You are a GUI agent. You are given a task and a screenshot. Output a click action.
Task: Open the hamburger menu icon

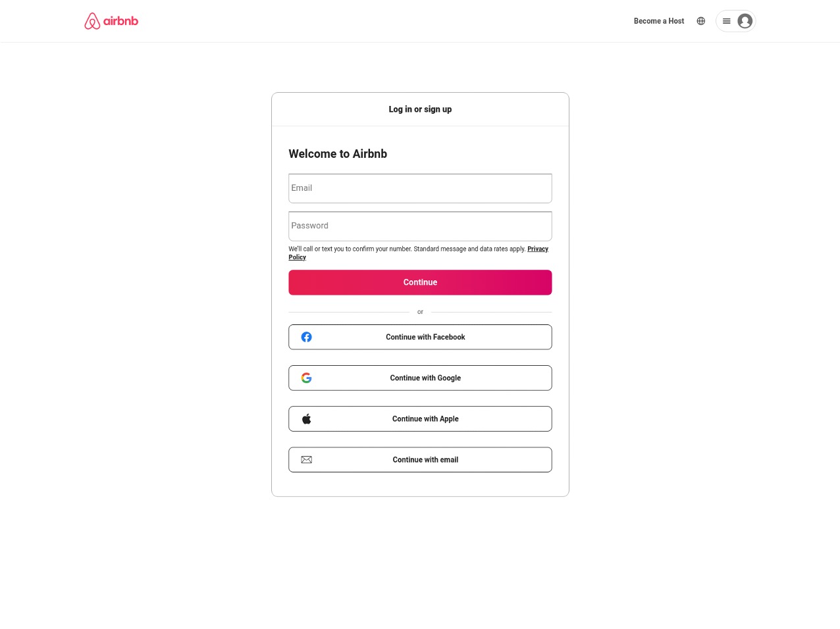726,21
